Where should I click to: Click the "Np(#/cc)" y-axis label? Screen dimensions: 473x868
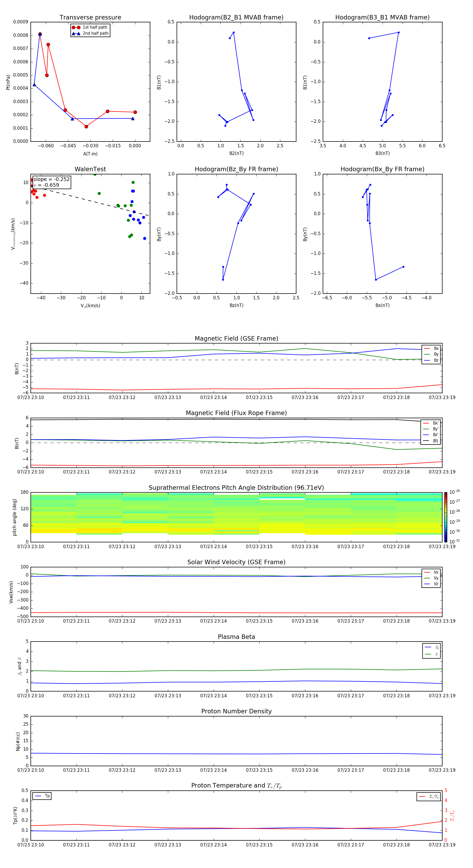(18, 741)
